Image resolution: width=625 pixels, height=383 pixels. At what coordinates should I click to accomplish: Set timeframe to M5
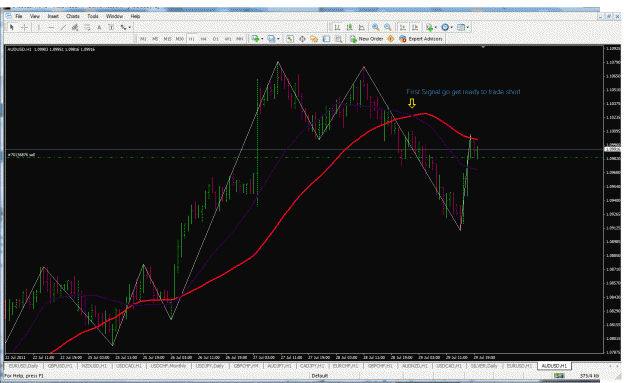155,39
